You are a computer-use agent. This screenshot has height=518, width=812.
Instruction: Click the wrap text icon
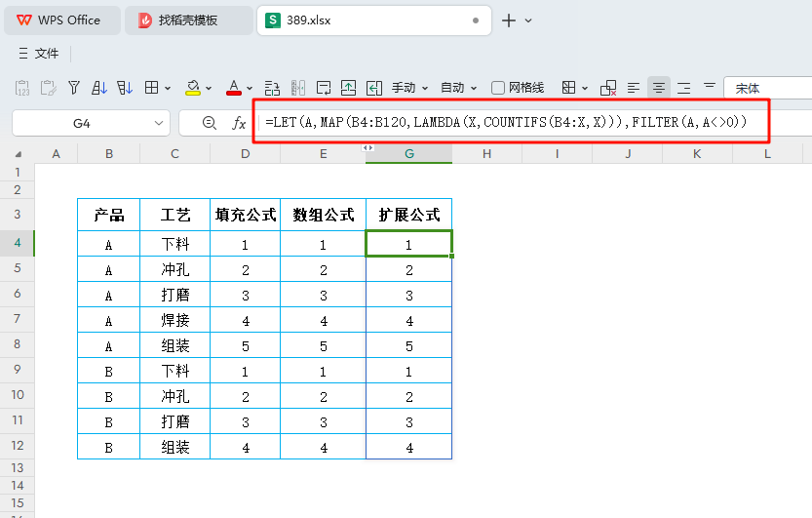(x=324, y=88)
